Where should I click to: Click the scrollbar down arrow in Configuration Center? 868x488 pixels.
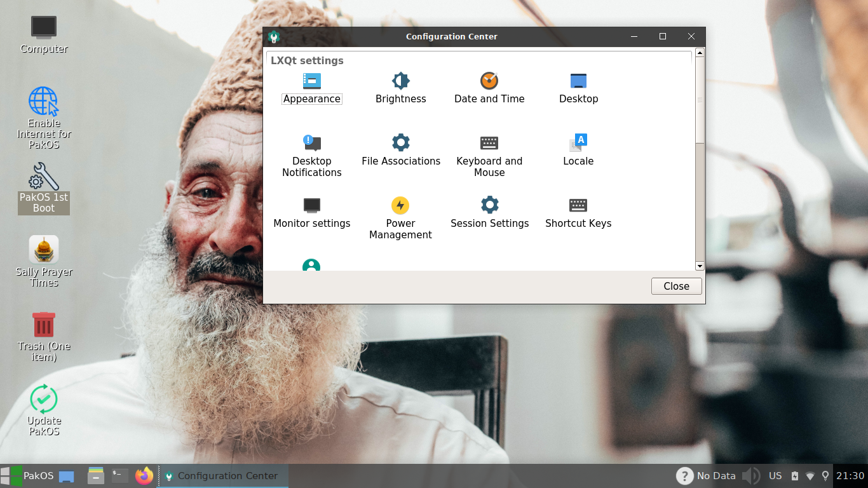[700, 266]
